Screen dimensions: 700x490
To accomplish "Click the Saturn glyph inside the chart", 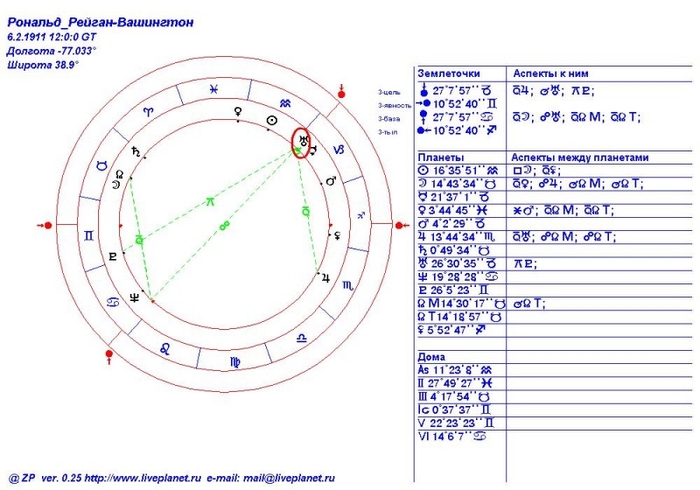I will pyautogui.click(x=134, y=152).
